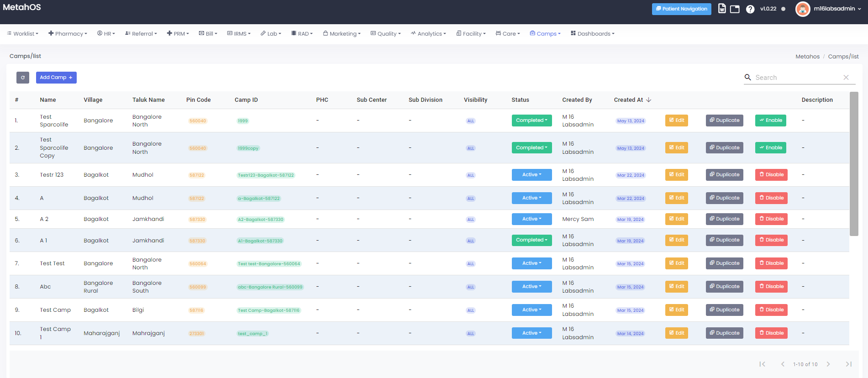Go to previous page arrow
The image size is (868, 378).
pos(783,364)
